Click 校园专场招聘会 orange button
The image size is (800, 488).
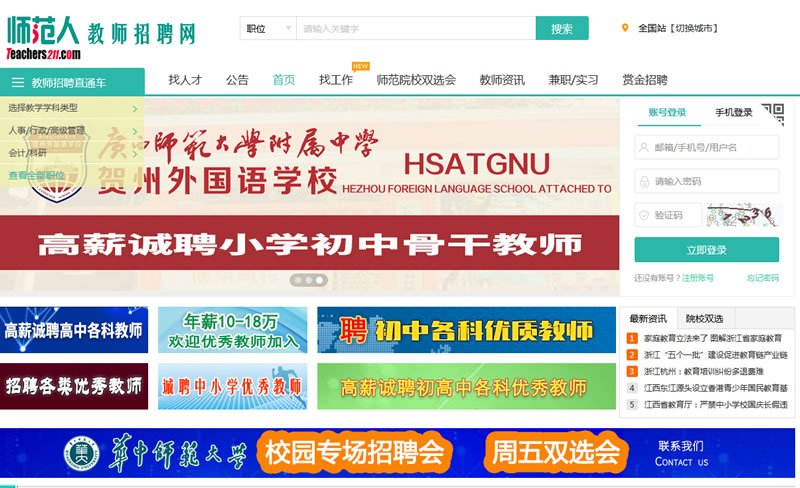[x=354, y=452]
